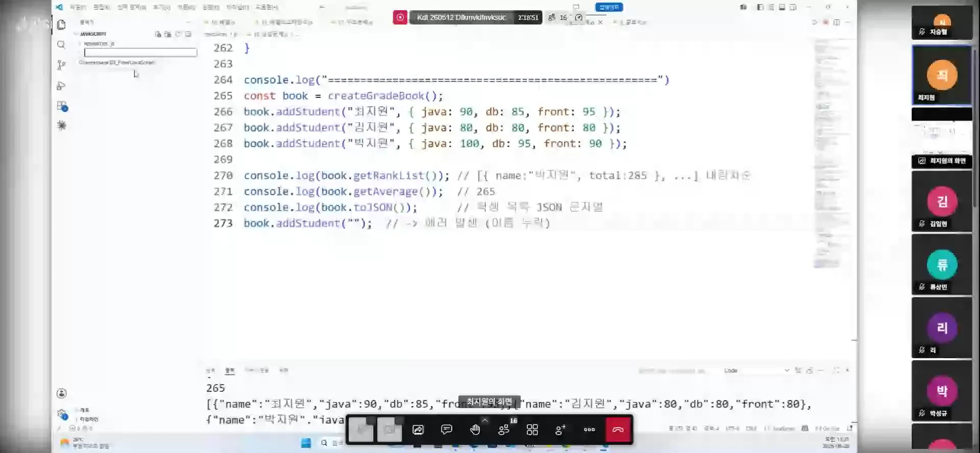Change the meeting view layout grid

point(532,430)
